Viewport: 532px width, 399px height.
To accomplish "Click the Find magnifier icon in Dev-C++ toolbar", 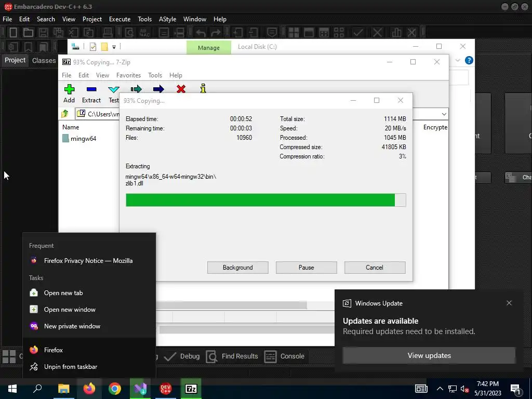I will tap(129, 33).
